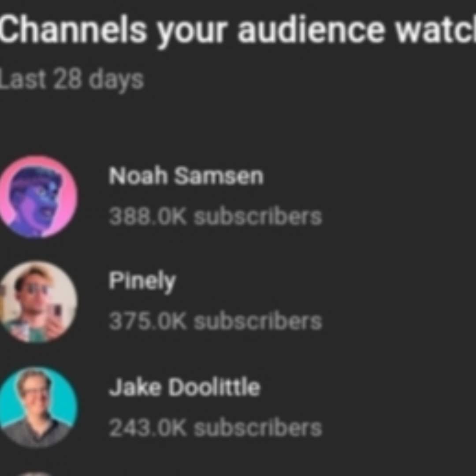This screenshot has height=476, width=476.
Task: Click the word subscribers under Noah Samsen
Action: coord(258,217)
